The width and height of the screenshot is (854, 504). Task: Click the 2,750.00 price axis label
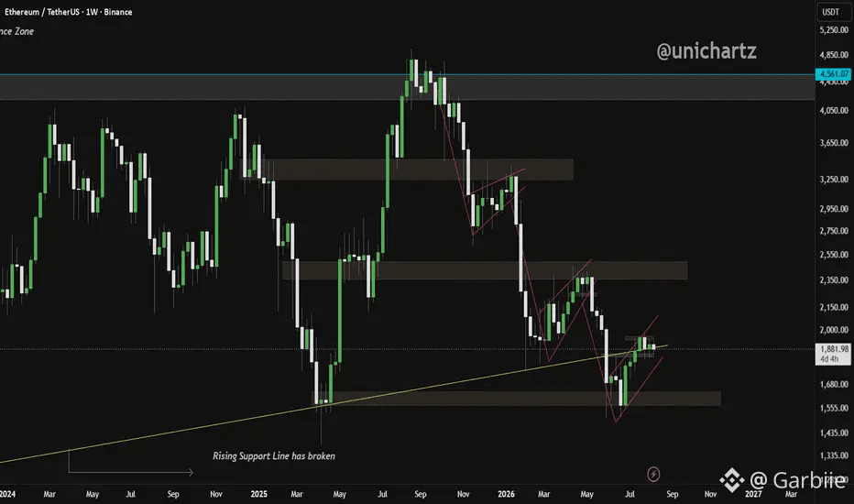[x=834, y=231]
